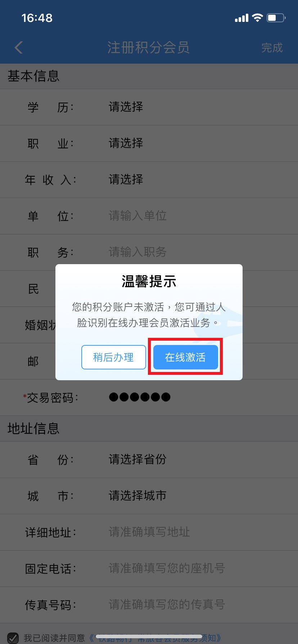Open the 常旅客会员服务须知 link
The height and width of the screenshot is (644, 298).
(155, 638)
